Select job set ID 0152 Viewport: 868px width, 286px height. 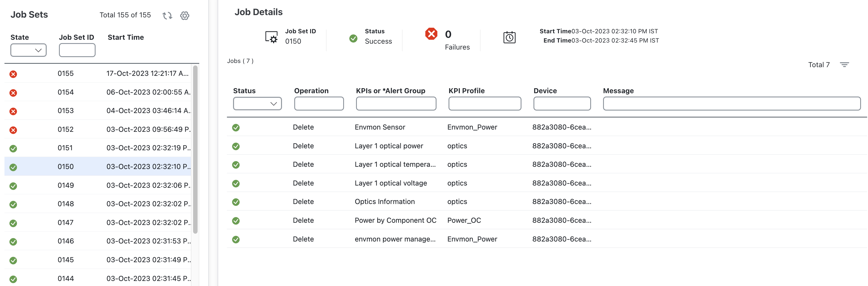(65, 130)
